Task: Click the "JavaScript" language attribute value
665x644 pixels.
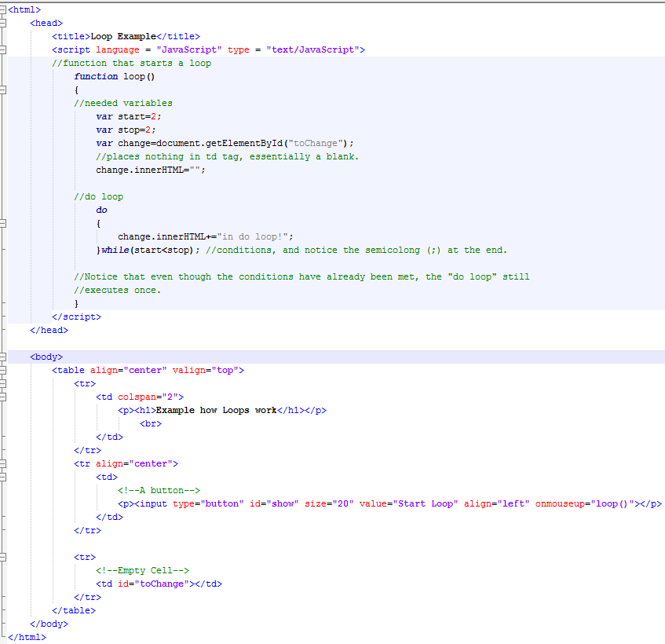Action: [188, 49]
